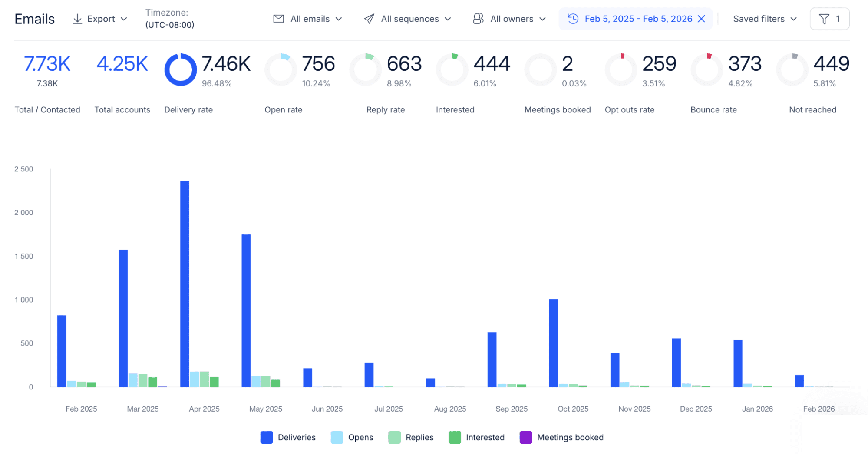Expand the All sequences dropdown
This screenshot has width=868, height=455.
(x=416, y=19)
